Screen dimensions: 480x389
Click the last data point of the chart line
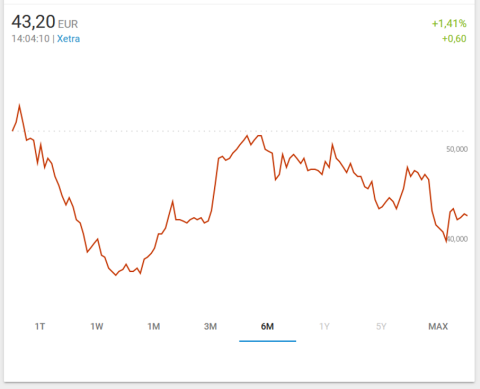coord(467,216)
